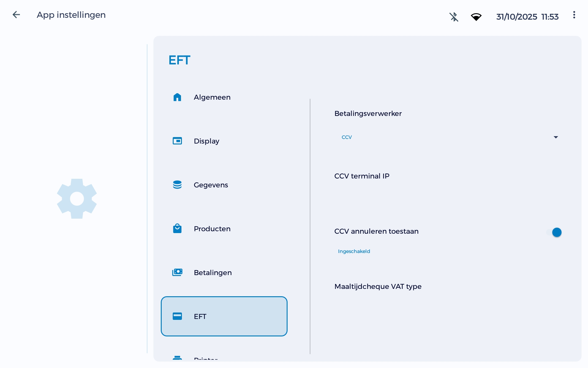This screenshot has width=588, height=368.
Task: Click the back arrow icon
Action: pos(16,15)
